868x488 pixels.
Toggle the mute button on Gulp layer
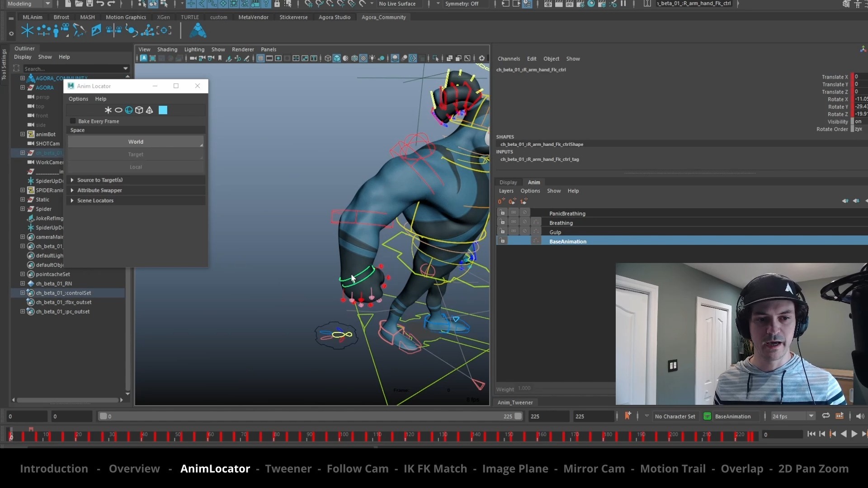(x=524, y=232)
